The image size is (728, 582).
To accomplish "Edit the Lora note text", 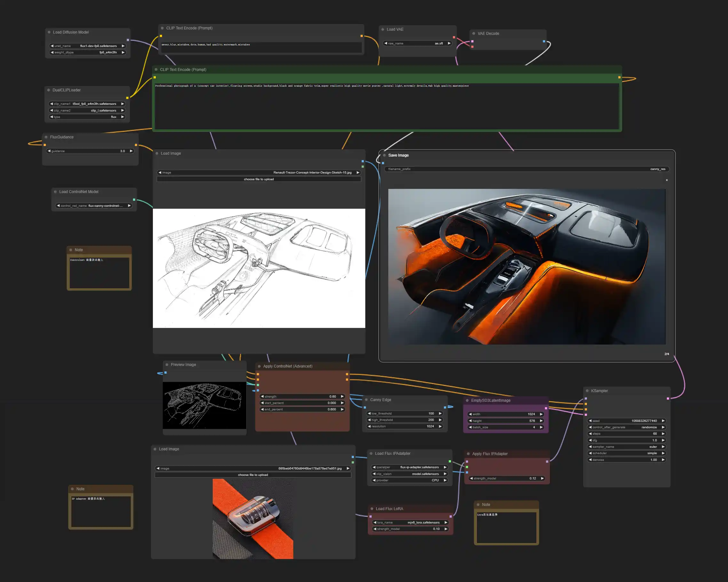I will [x=506, y=527].
